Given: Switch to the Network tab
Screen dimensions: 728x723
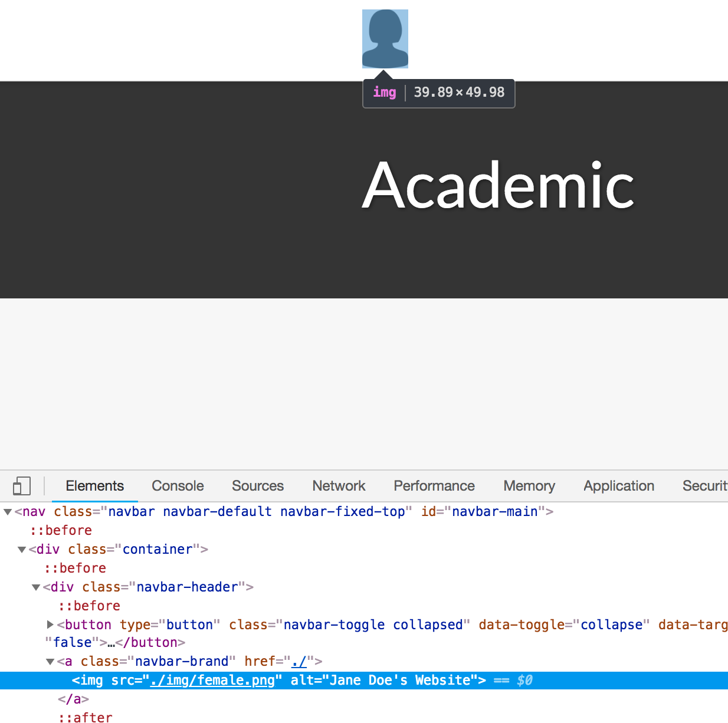Looking at the screenshot, I should click(338, 485).
